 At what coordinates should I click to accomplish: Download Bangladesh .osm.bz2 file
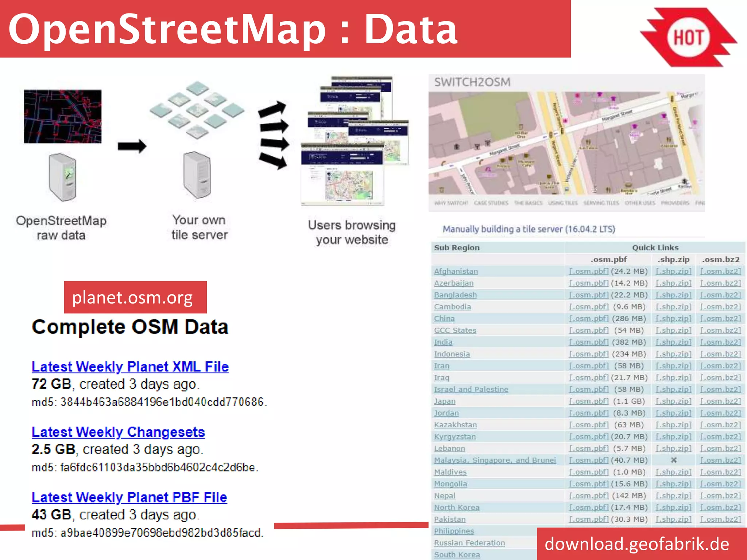[x=721, y=295]
